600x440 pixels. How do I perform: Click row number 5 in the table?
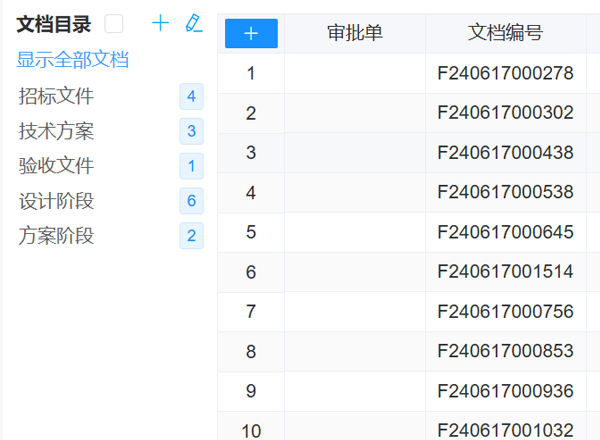(251, 232)
